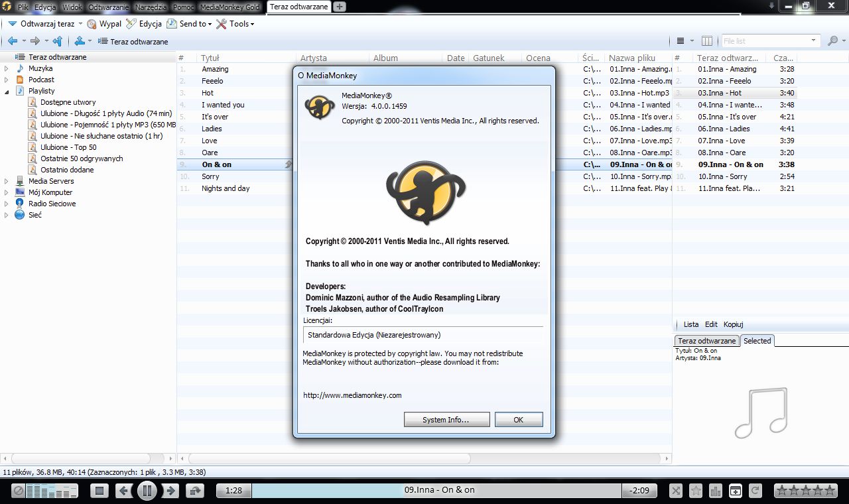
Task: Open the Edycja menu in menu bar
Action: [x=45, y=7]
